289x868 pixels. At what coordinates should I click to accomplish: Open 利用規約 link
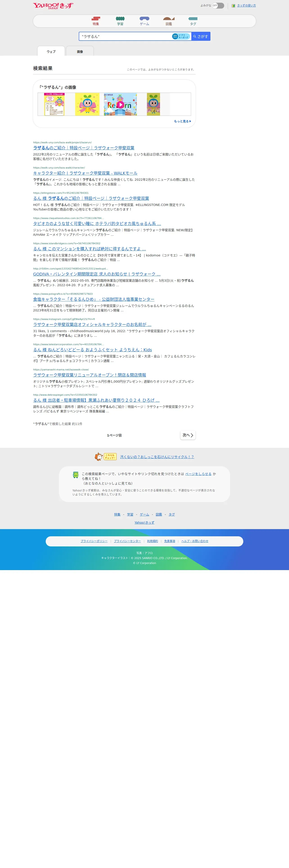[x=152, y=541]
